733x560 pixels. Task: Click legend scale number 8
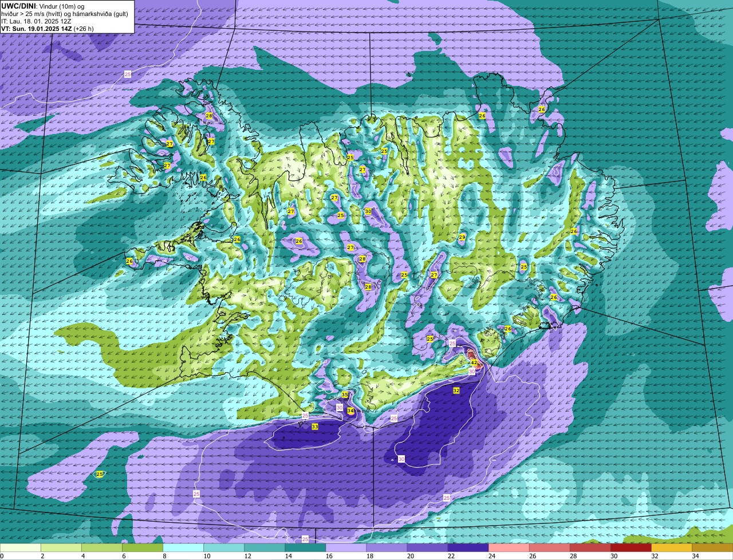pyautogui.click(x=164, y=556)
